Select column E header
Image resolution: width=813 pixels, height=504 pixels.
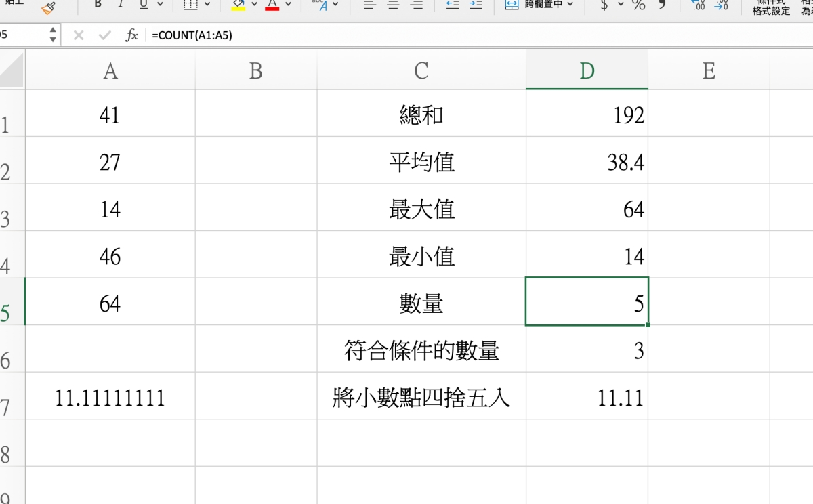coord(709,70)
